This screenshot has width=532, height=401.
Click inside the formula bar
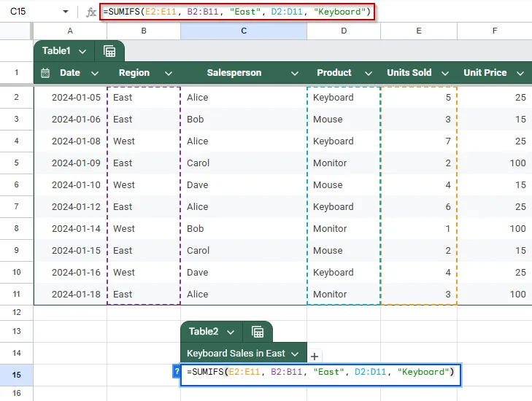click(237, 12)
